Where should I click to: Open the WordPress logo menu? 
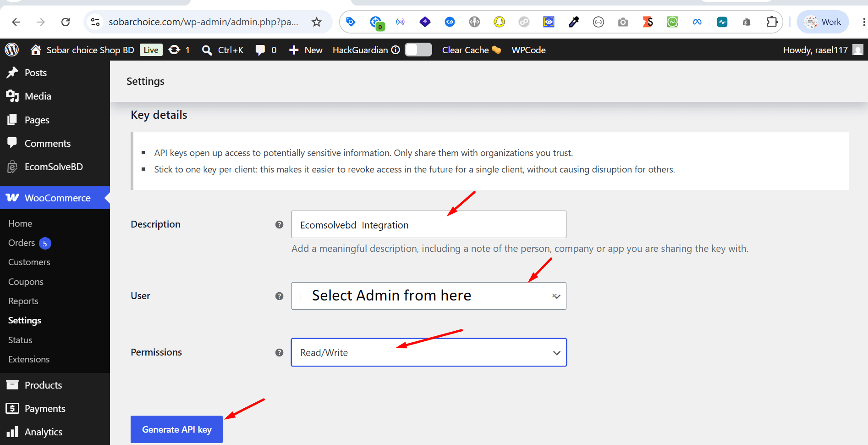12,50
